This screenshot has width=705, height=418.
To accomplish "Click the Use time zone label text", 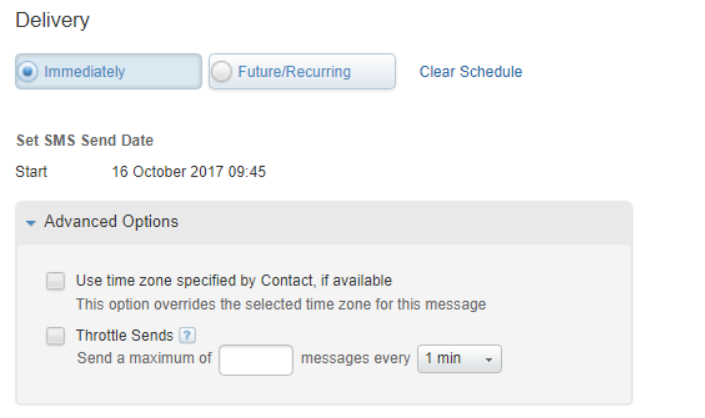I will click(x=234, y=281).
